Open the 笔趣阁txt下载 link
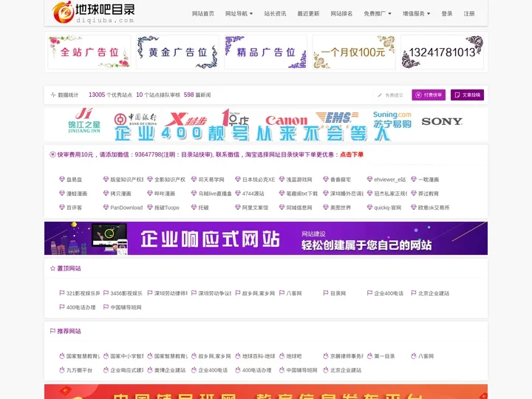This screenshot has width=532, height=399. (x=302, y=194)
